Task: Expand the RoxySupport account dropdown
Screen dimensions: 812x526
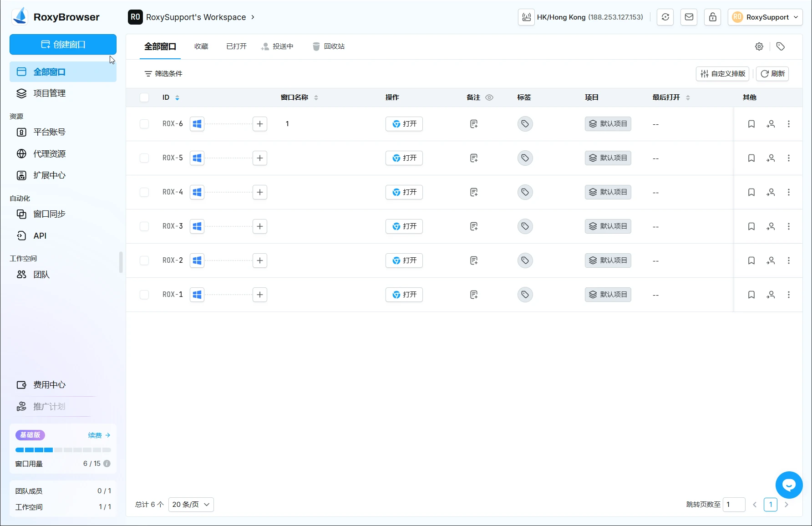Action: click(765, 17)
